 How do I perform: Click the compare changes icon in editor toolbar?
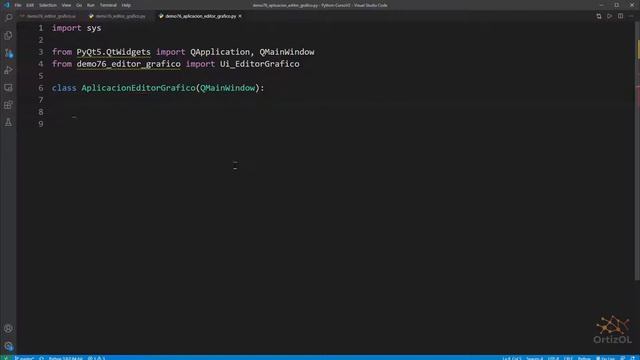pyautogui.click(x=599, y=16)
